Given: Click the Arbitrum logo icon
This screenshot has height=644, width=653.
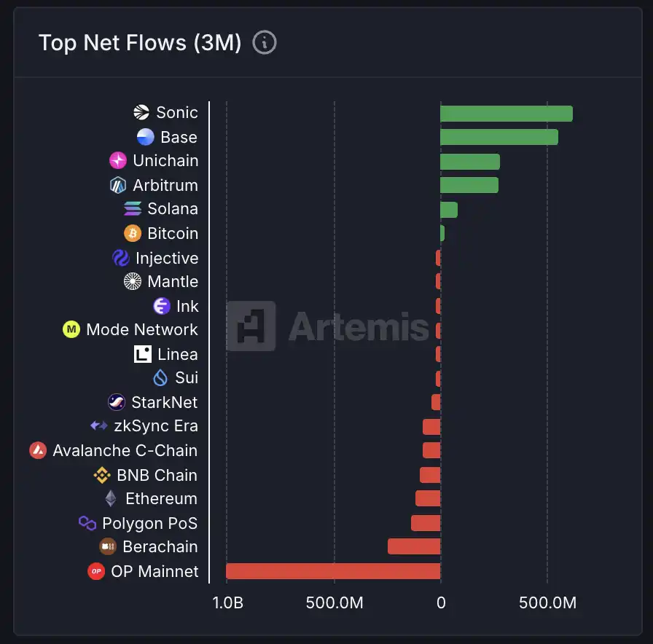Looking at the screenshot, I should (x=118, y=185).
